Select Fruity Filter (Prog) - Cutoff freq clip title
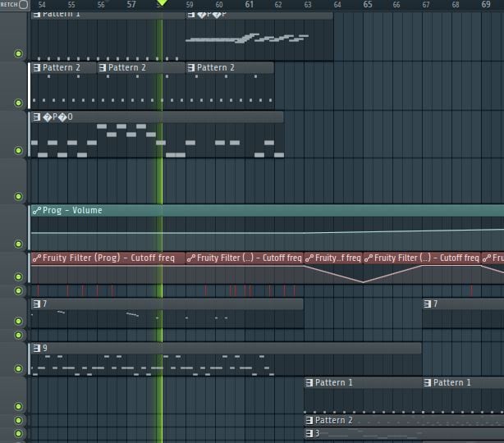This screenshot has height=443, width=504. [x=108, y=258]
